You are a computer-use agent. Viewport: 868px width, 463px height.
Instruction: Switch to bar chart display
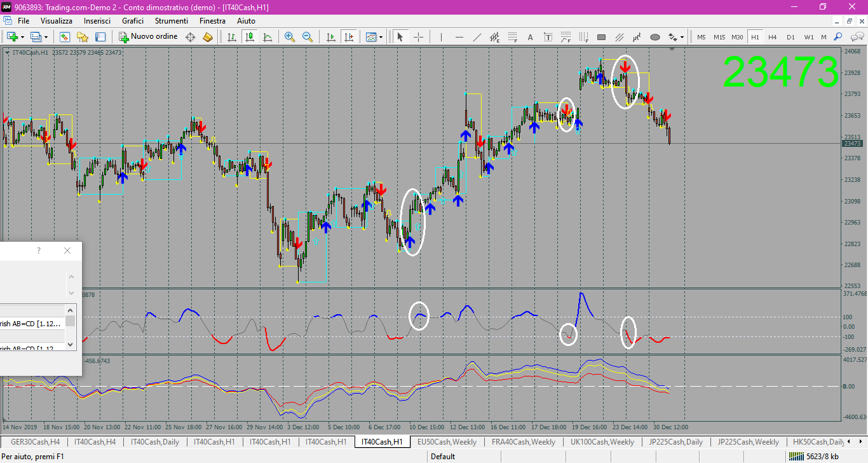[232, 37]
